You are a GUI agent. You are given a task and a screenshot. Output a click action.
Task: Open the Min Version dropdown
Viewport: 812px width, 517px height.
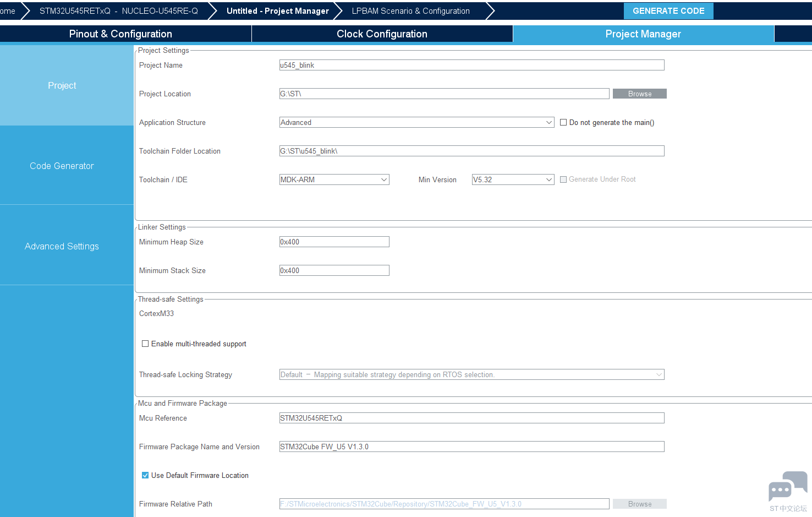coord(513,179)
